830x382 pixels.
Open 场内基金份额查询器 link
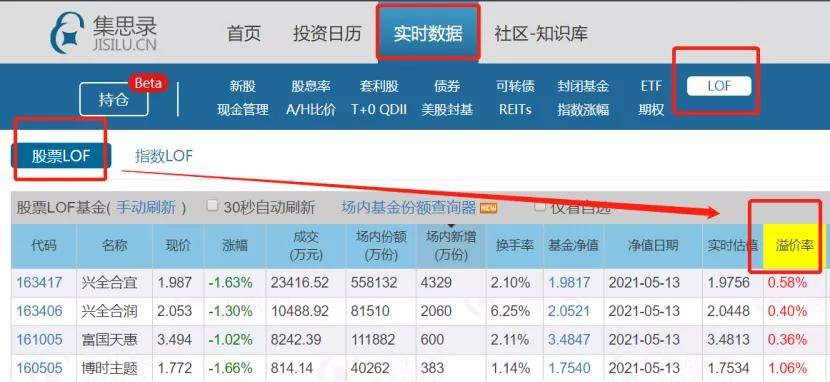click(x=409, y=207)
